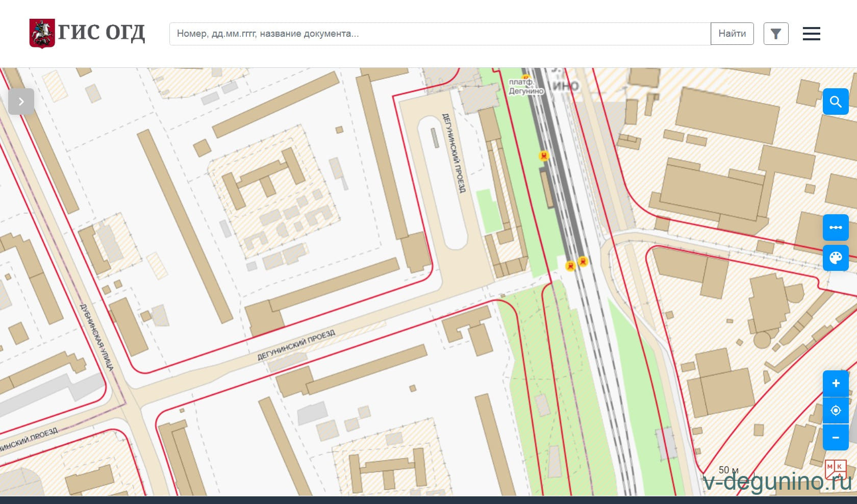Click the Дубнинская улица street label

[x=96, y=337]
